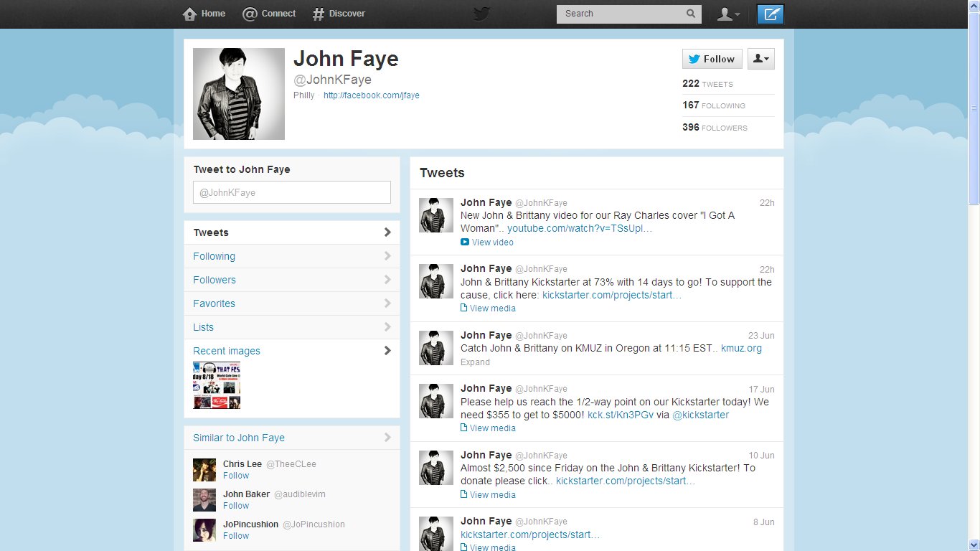Open Connect with the @ icon
The height and width of the screenshot is (551, 980).
250,14
